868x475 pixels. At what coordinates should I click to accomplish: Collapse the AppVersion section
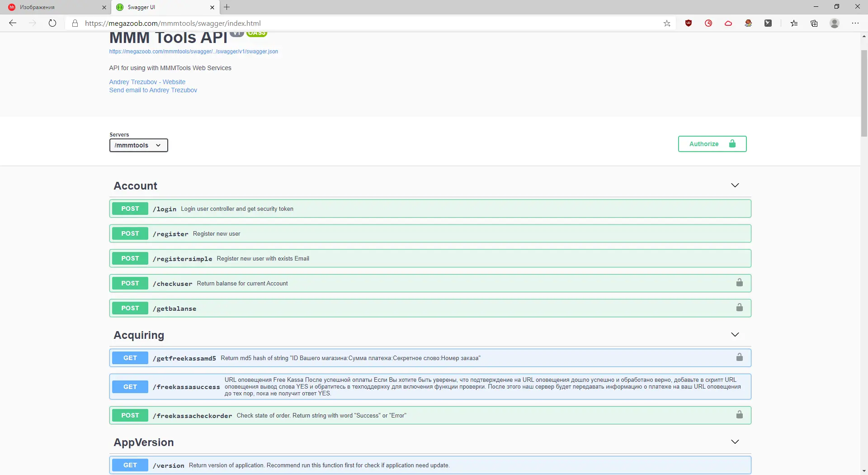coord(735,442)
